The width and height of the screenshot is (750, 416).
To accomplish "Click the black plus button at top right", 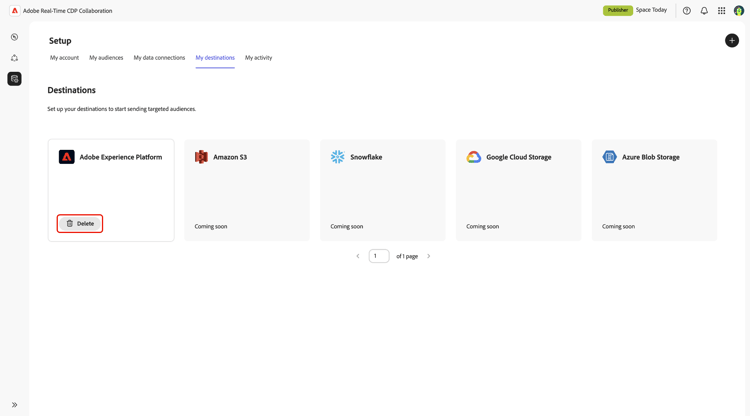I will click(x=731, y=41).
